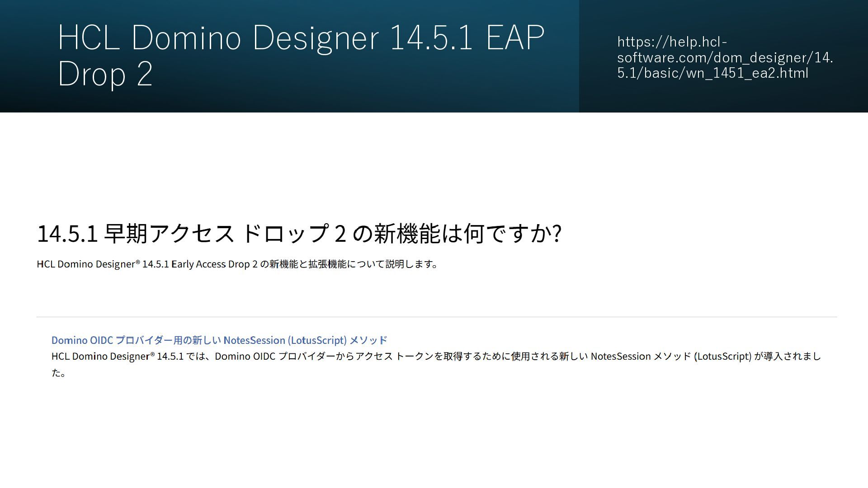Click the word 'Drop 2' in the slide title
The height and width of the screenshot is (488, 868).
pos(105,74)
